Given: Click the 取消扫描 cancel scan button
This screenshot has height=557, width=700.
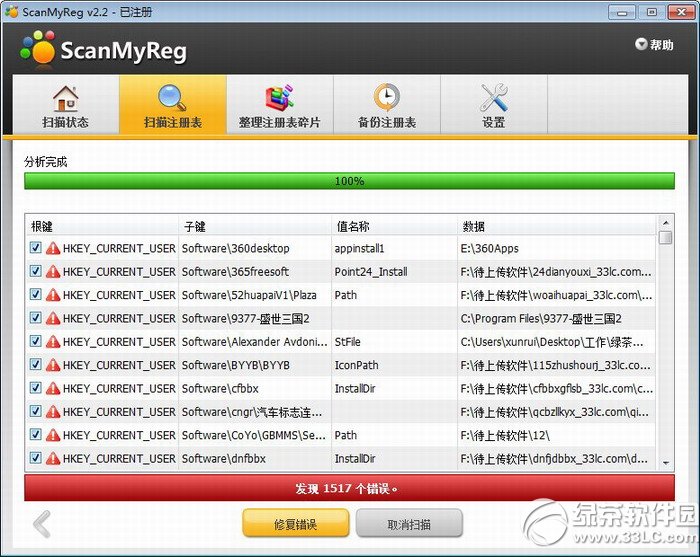Looking at the screenshot, I should 409,524.
